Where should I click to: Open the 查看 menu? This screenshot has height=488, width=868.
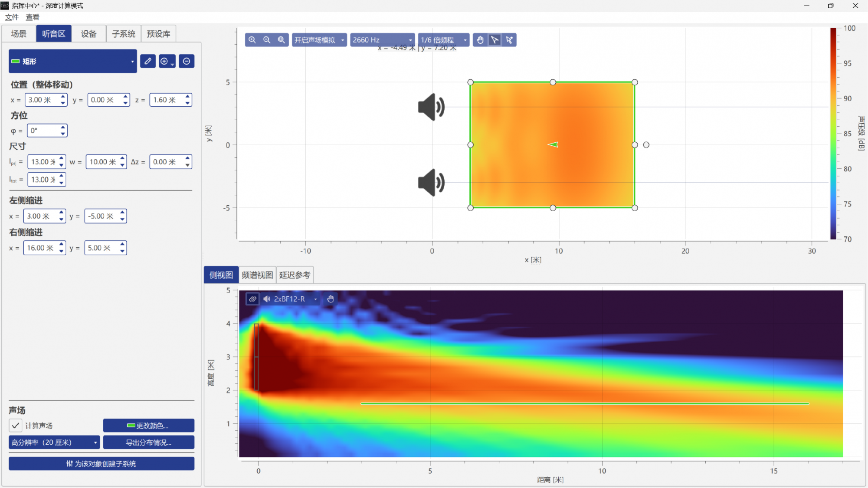(33, 17)
